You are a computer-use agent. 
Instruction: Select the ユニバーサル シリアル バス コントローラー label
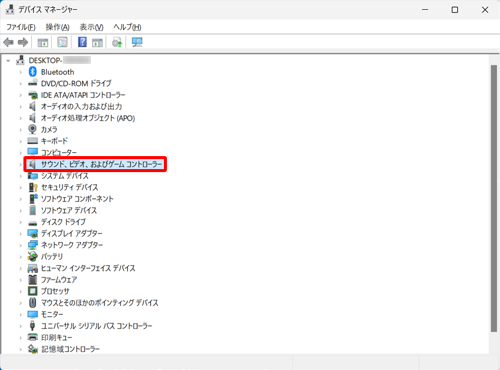pos(96,326)
